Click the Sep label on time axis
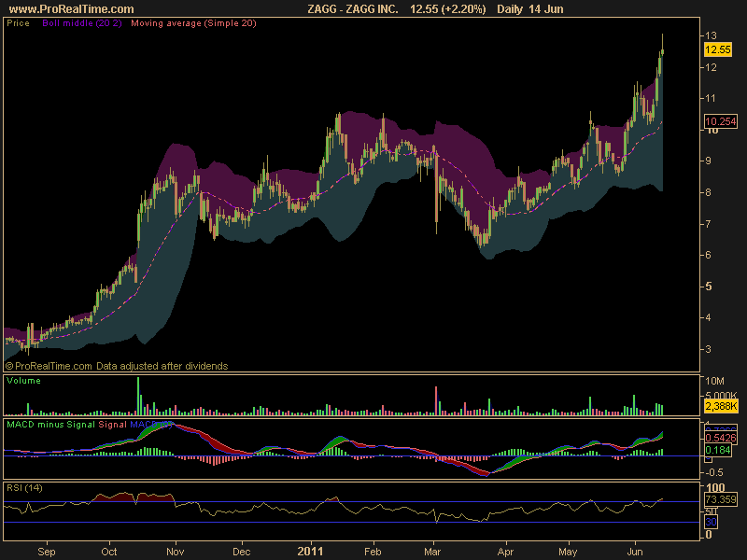This screenshot has width=747, height=560. tap(46, 552)
